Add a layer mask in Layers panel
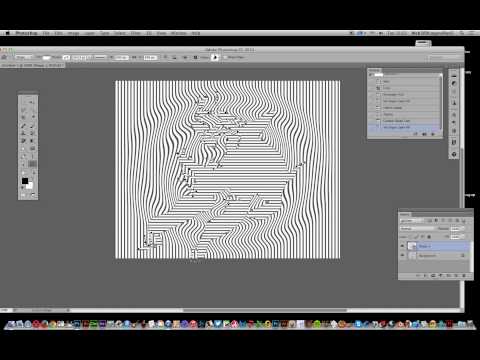Screen dimensions: 480x360 (433, 276)
